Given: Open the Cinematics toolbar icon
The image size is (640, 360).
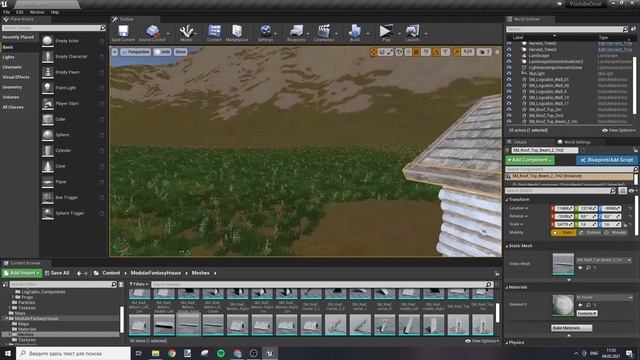Looking at the screenshot, I should (324, 33).
